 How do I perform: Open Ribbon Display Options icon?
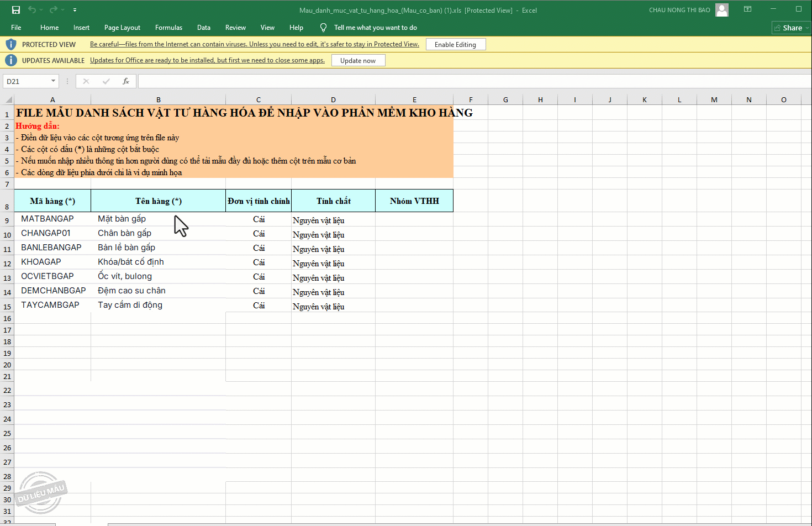coord(747,9)
